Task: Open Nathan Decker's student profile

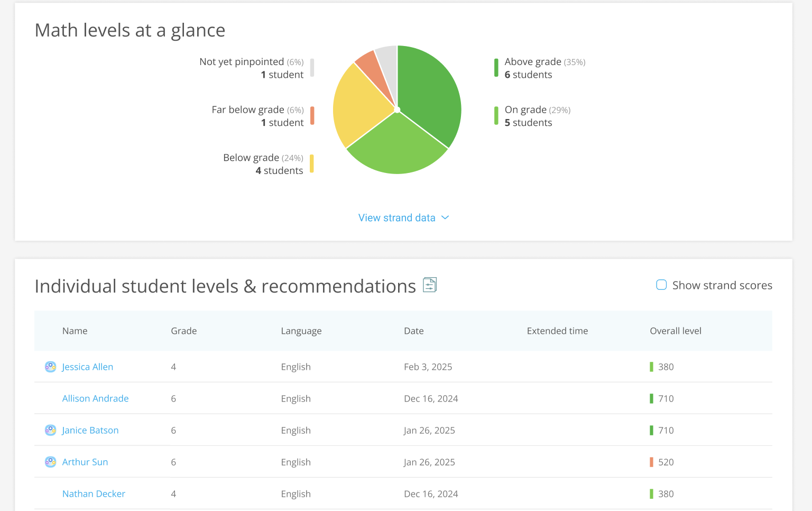Action: (x=94, y=494)
